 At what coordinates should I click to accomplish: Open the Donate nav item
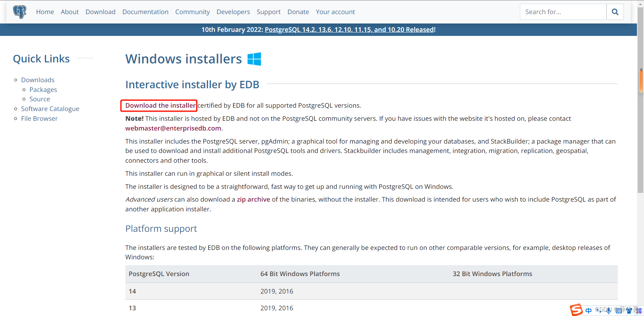(x=298, y=12)
